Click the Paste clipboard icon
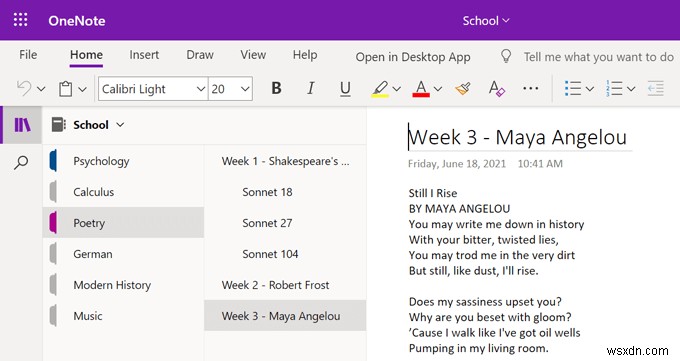 point(65,89)
